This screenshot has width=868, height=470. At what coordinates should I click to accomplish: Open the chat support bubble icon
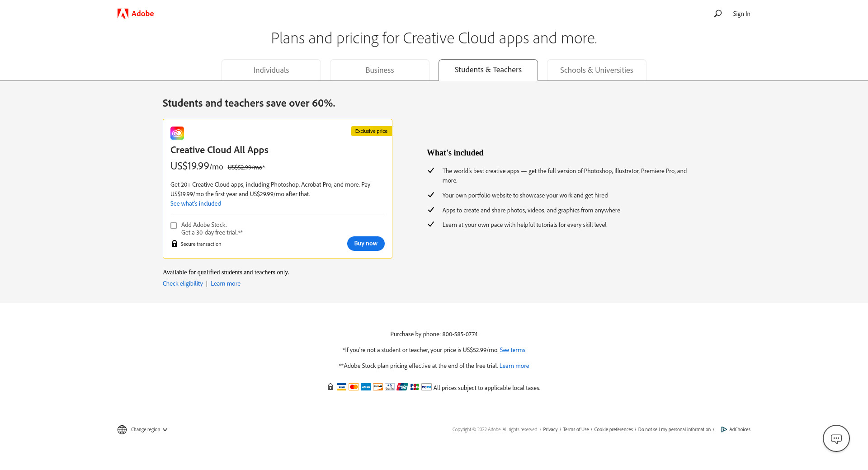pyautogui.click(x=836, y=438)
